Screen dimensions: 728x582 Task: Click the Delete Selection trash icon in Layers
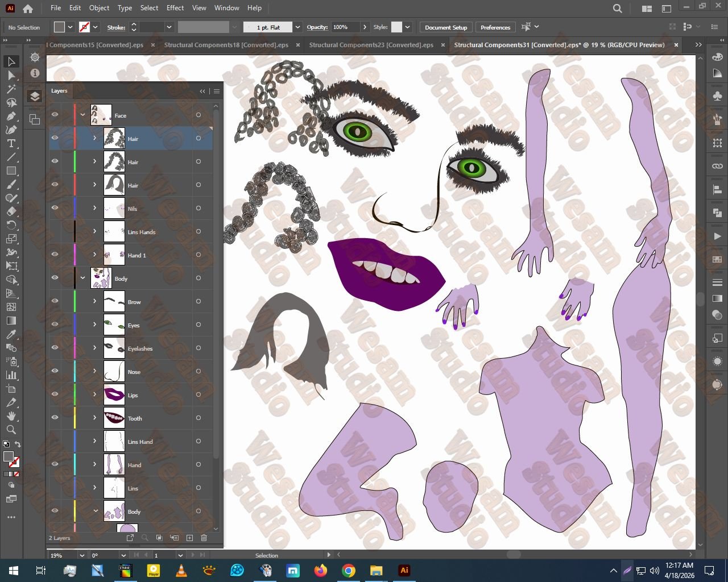click(x=204, y=538)
